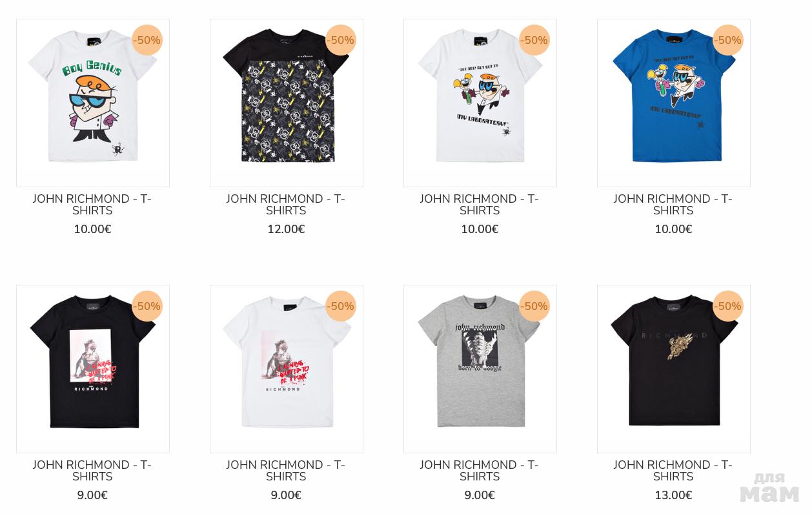
Task: Click the -50% badge on the grey t-shirt
Action: pos(534,306)
